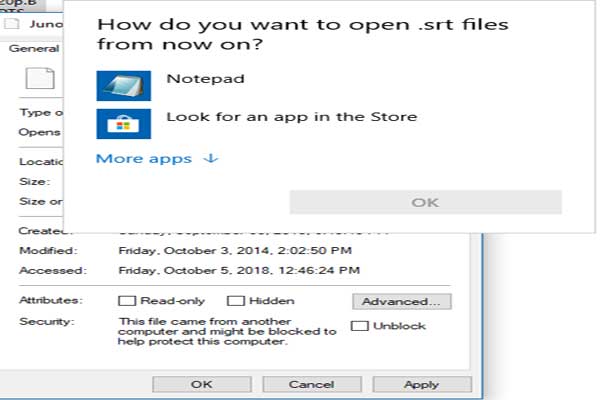Click the small file icon beside the title
The image size is (600, 400).
(11, 23)
